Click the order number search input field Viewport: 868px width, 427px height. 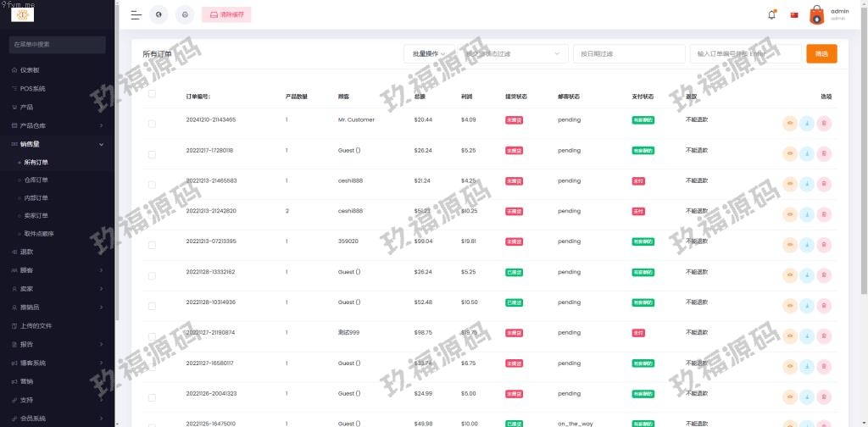(745, 53)
